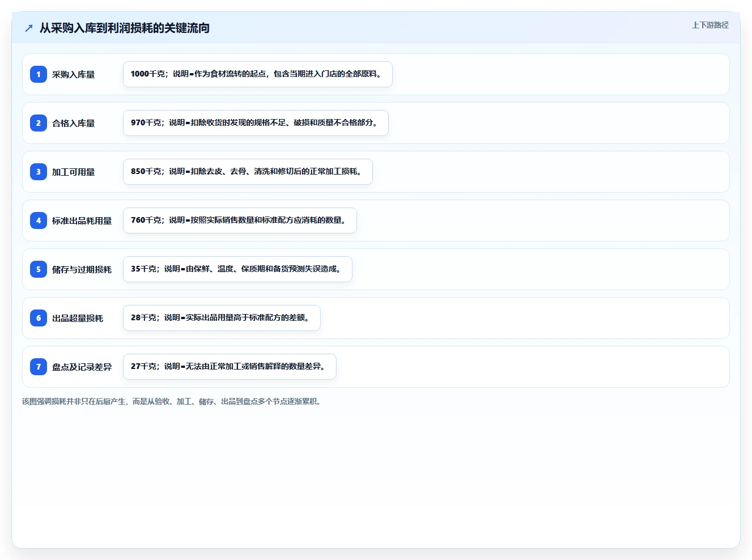Open the 1000千克 description box
The image size is (752, 560).
pos(258,74)
